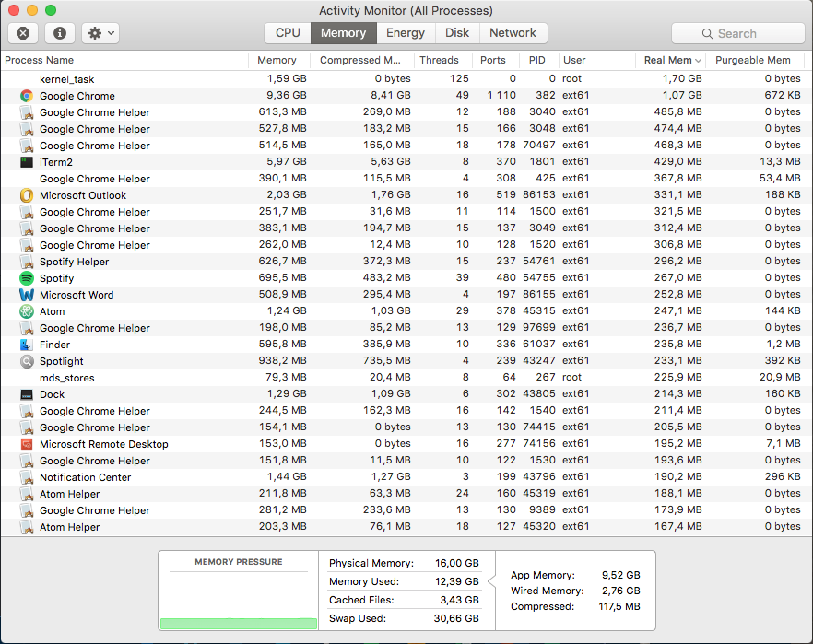The image size is (813, 644).
Task: Click the App Memory 9,52 GB entry
Action: (x=575, y=575)
